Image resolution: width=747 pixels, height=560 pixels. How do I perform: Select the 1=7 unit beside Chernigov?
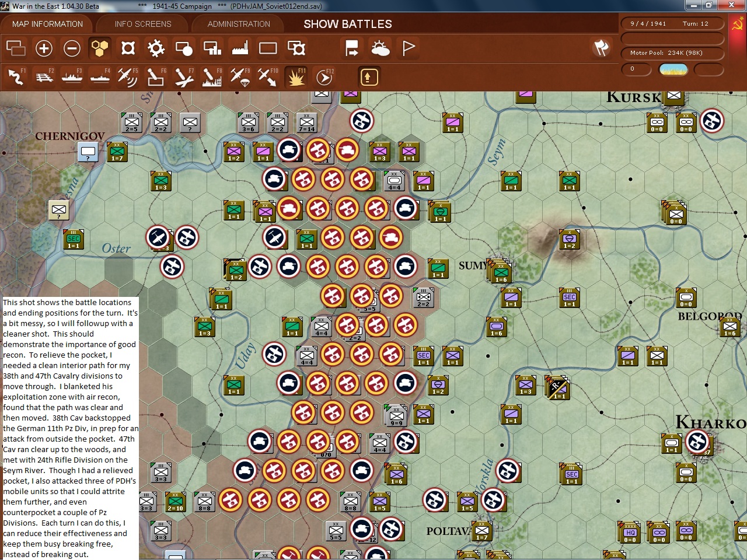coord(117,152)
